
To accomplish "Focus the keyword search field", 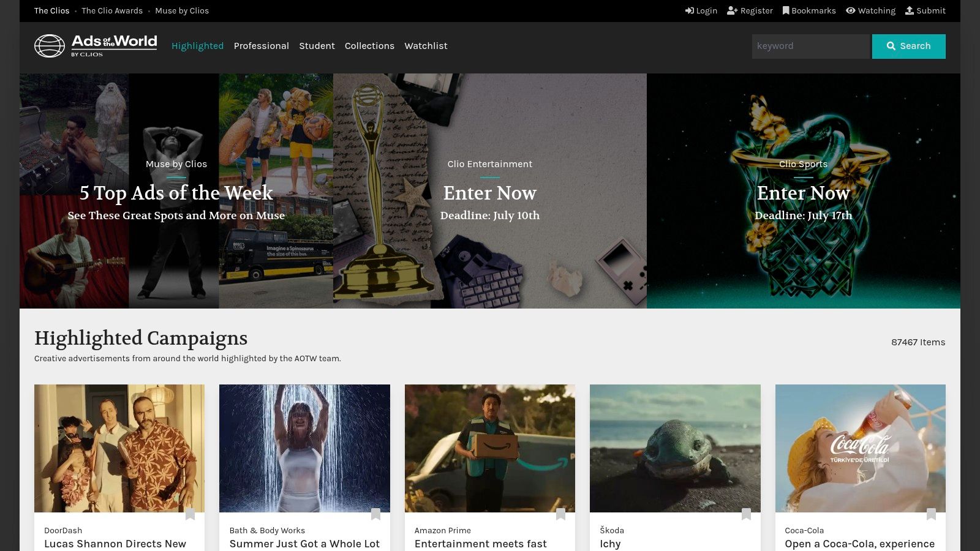I will (x=810, y=47).
